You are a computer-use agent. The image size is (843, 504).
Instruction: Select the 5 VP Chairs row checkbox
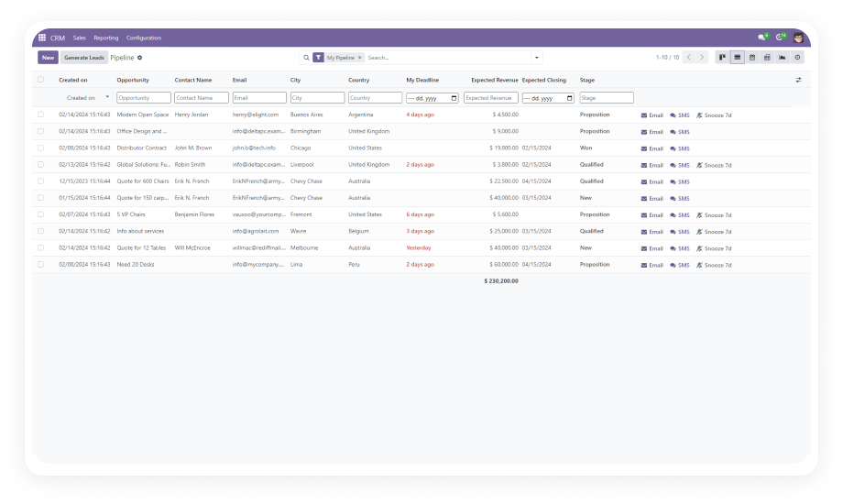[x=41, y=214]
